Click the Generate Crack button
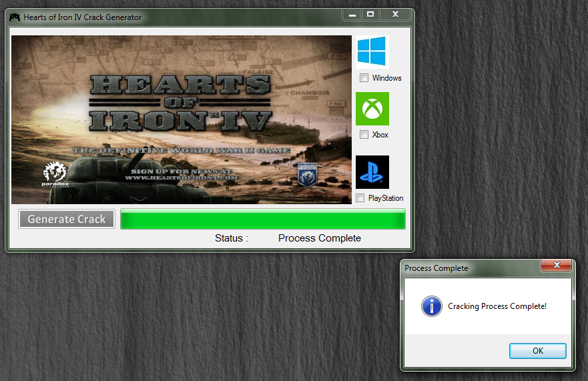The image size is (588, 381). tap(67, 219)
